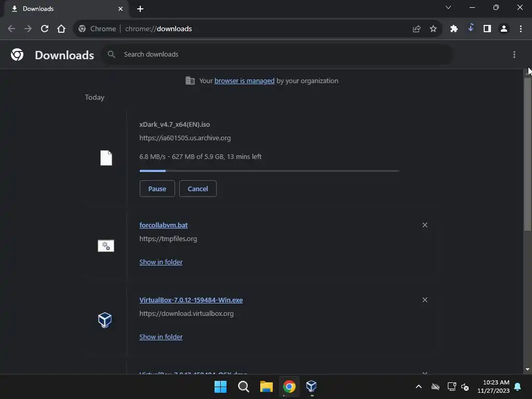Expand the system tray hidden icons
This screenshot has width=532, height=399.
[419, 387]
